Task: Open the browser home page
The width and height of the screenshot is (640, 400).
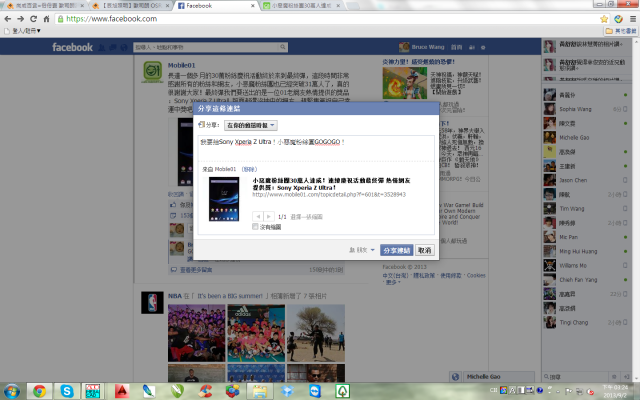Action: [x=47, y=19]
